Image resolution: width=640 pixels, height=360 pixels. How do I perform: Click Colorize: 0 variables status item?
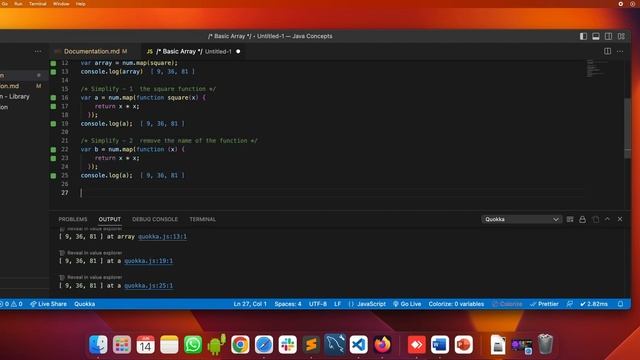point(456,304)
